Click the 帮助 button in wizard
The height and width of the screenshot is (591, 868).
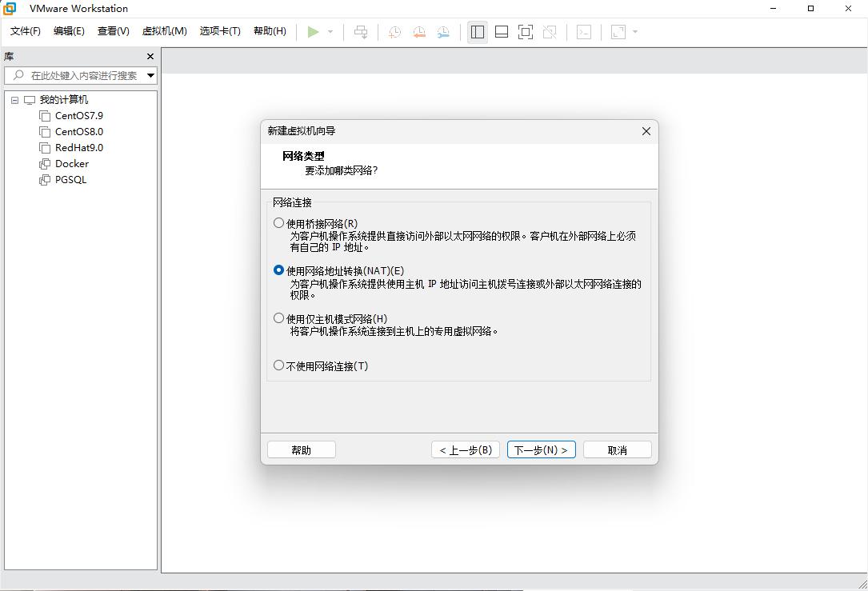coord(301,450)
